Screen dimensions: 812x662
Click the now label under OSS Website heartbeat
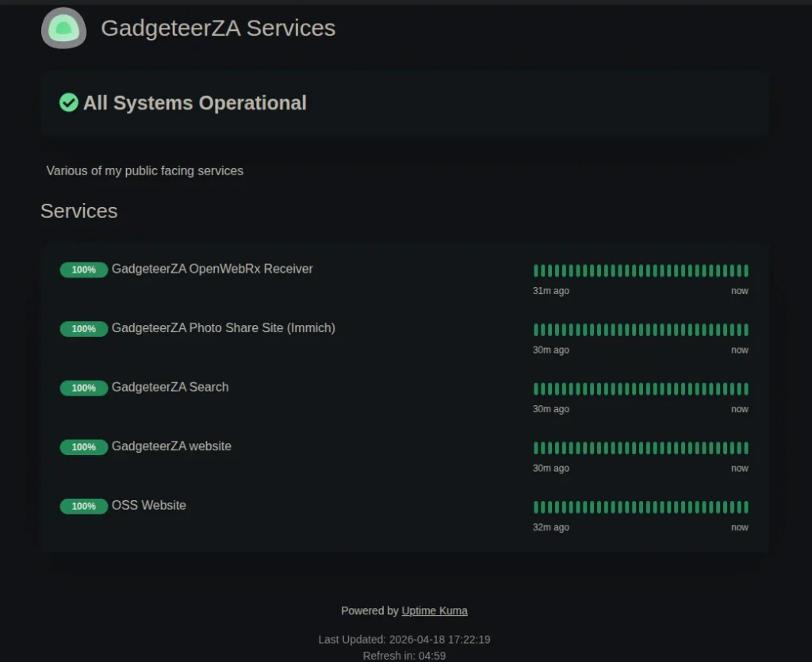click(740, 527)
